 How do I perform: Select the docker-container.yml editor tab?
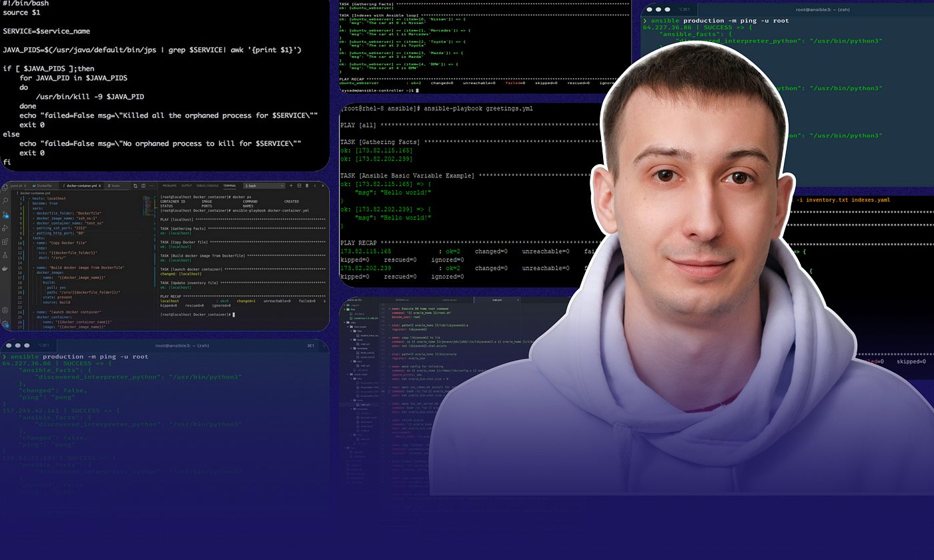[x=80, y=186]
